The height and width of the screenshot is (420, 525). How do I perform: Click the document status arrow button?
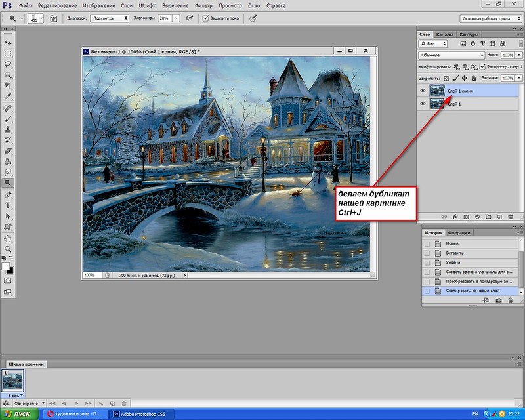point(184,276)
